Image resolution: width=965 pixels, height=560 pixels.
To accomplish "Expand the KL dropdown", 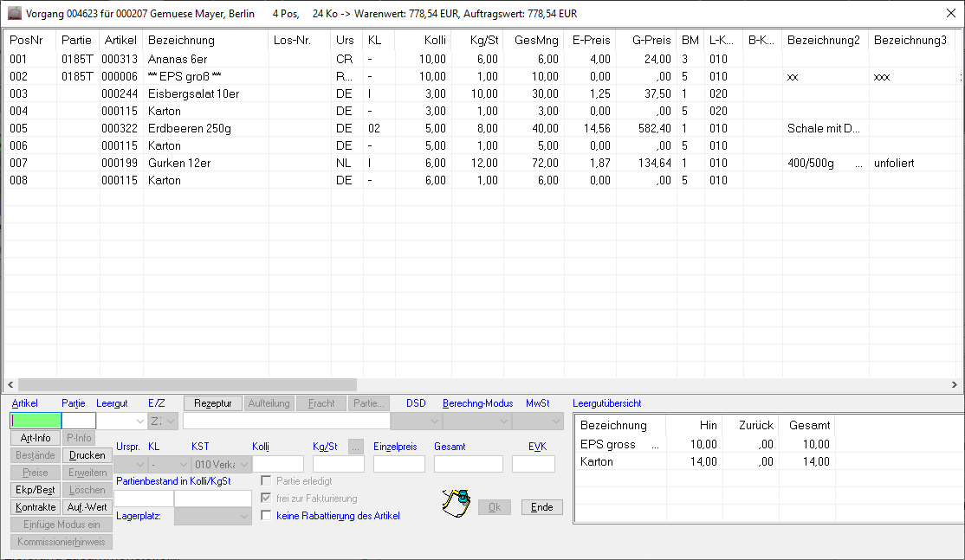I will (169, 464).
